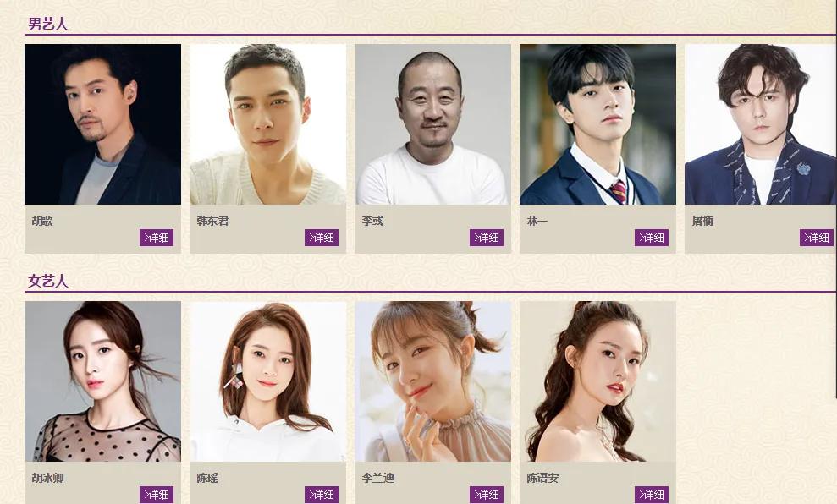Viewport: 837px width, 504px height.
Task: Click 详细 button under 李兰迪
Action: point(487,495)
